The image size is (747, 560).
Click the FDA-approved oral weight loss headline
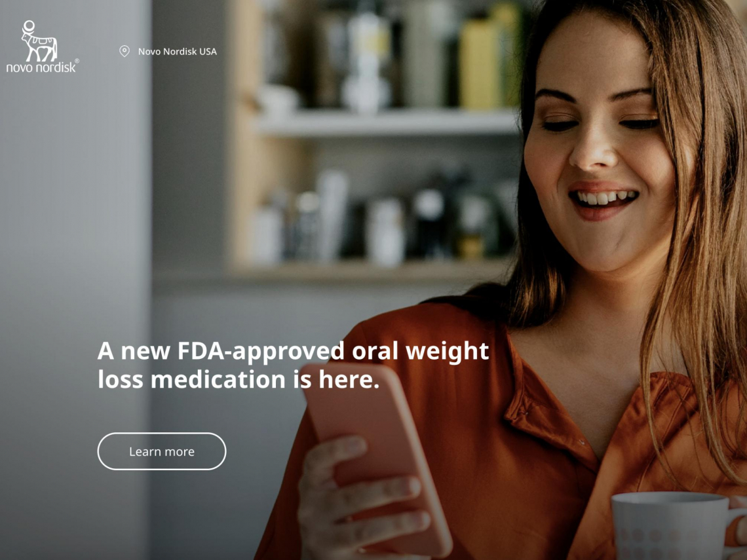(x=293, y=365)
